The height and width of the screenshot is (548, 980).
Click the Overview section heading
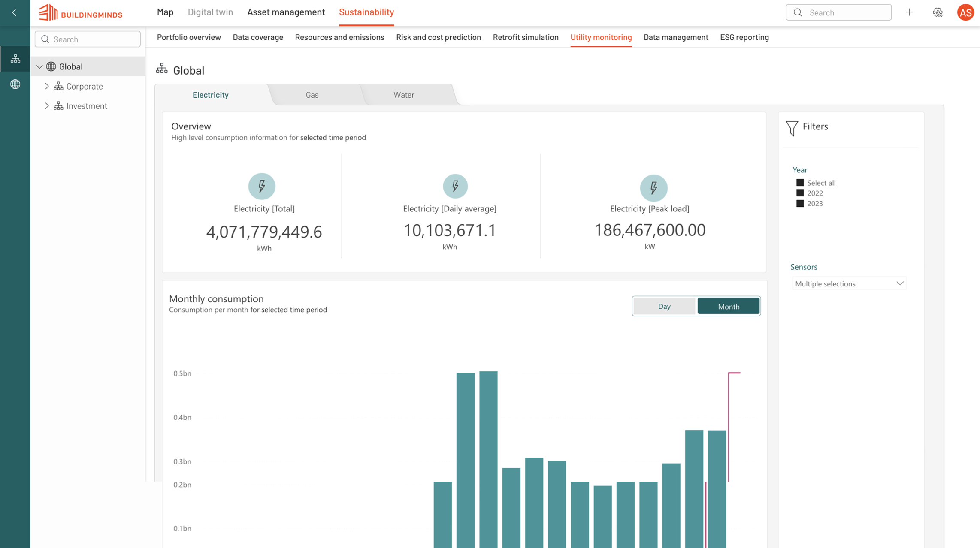191,126
